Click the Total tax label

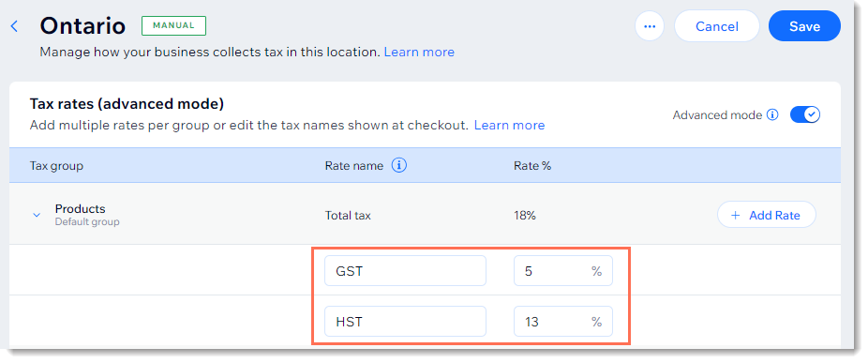[348, 216]
